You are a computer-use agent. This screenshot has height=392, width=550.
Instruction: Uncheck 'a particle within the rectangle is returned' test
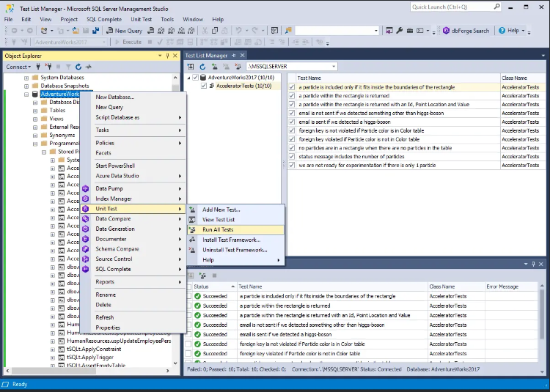[x=292, y=96]
